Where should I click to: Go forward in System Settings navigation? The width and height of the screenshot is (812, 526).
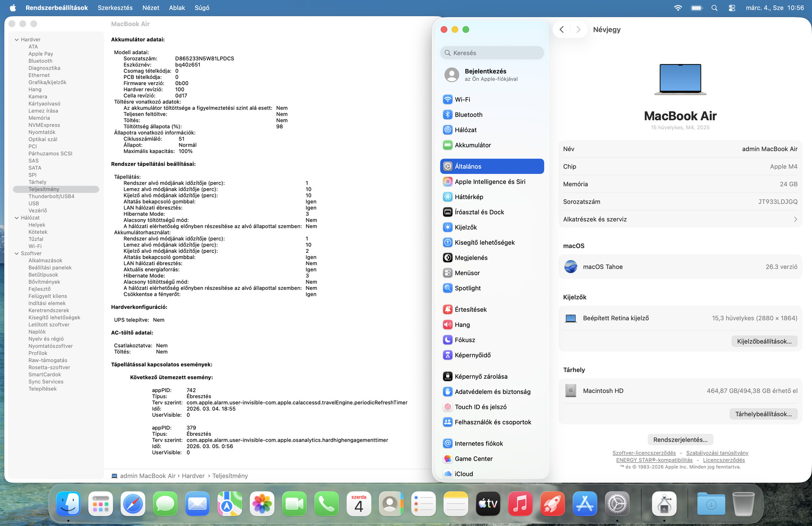578,29
